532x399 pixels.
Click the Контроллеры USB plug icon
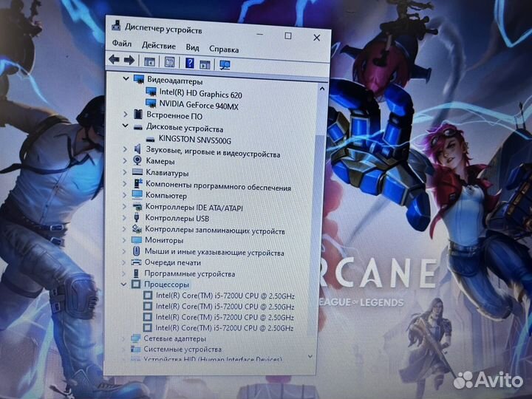(137, 217)
